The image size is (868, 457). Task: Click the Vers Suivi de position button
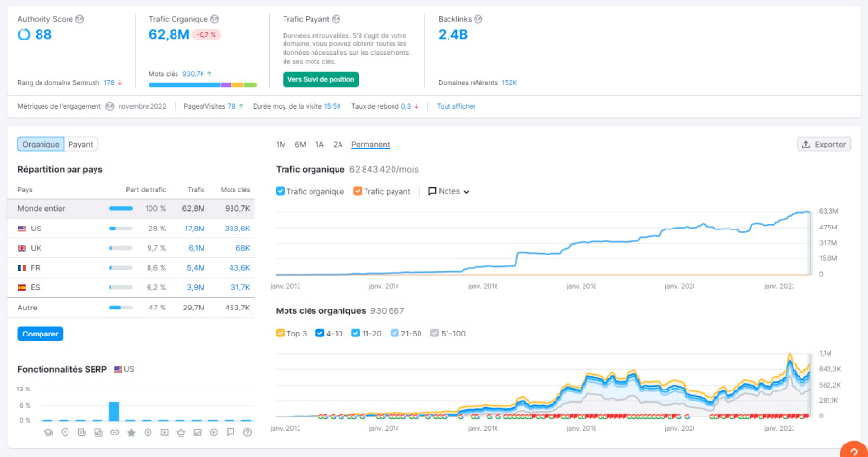[x=320, y=80]
